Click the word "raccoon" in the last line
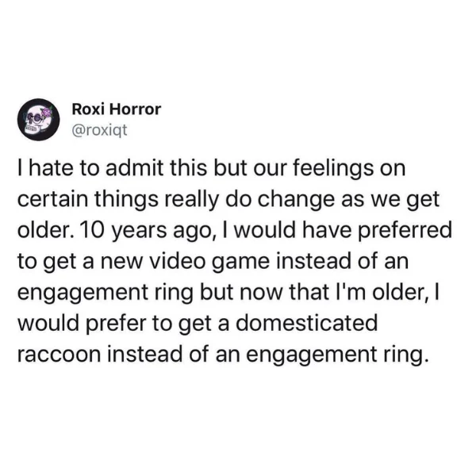This screenshot has width=476, height=476. pos(59,355)
